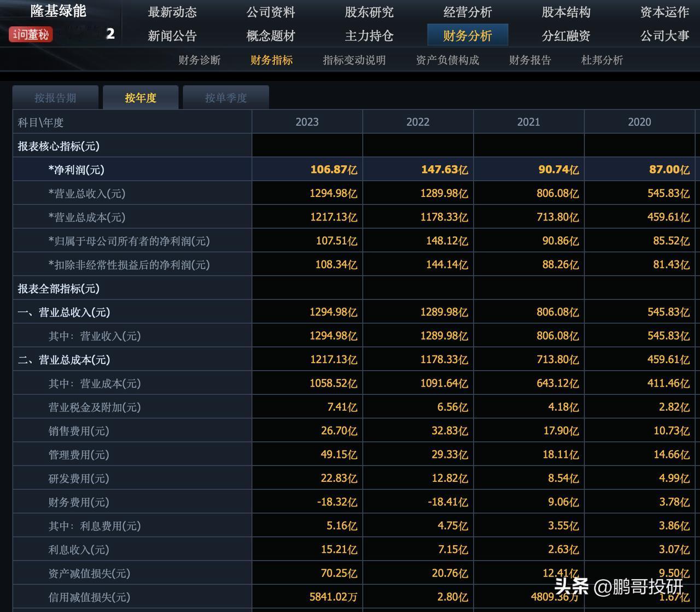Select the *营业总成本(元) row label

click(x=86, y=217)
